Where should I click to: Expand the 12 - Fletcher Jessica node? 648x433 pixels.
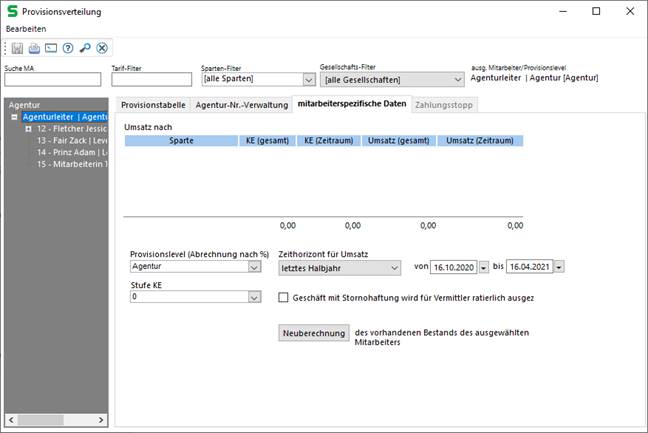[x=28, y=129]
